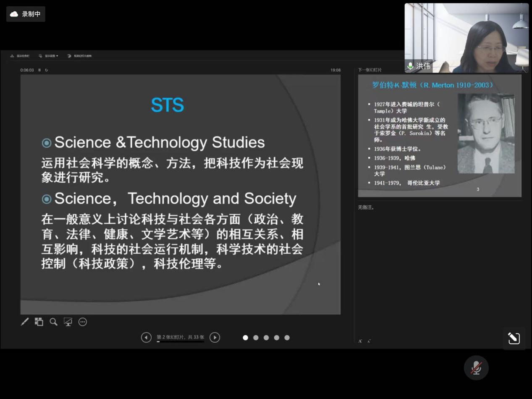Image resolution: width=532 pixels, height=399 pixels.
Task: Pause the presentation timer
Action: pos(39,70)
